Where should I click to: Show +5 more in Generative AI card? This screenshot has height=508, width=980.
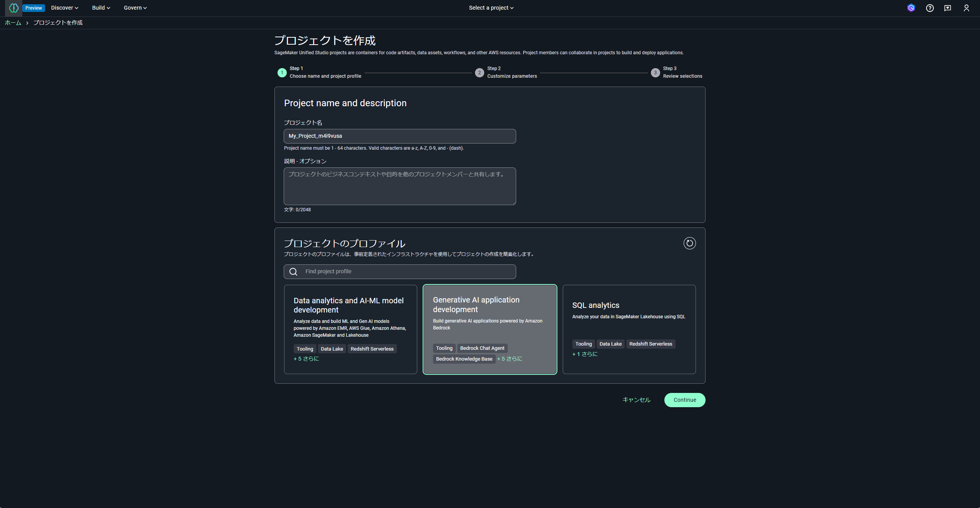tap(510, 359)
